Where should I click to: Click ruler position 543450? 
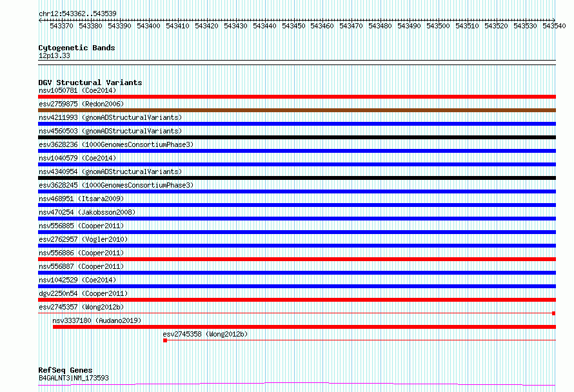click(293, 26)
